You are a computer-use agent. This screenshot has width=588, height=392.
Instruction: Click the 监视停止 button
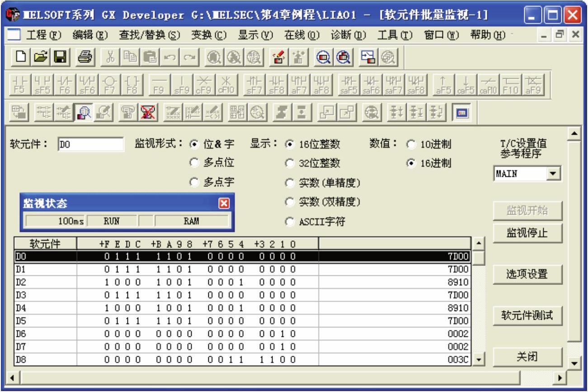click(527, 233)
